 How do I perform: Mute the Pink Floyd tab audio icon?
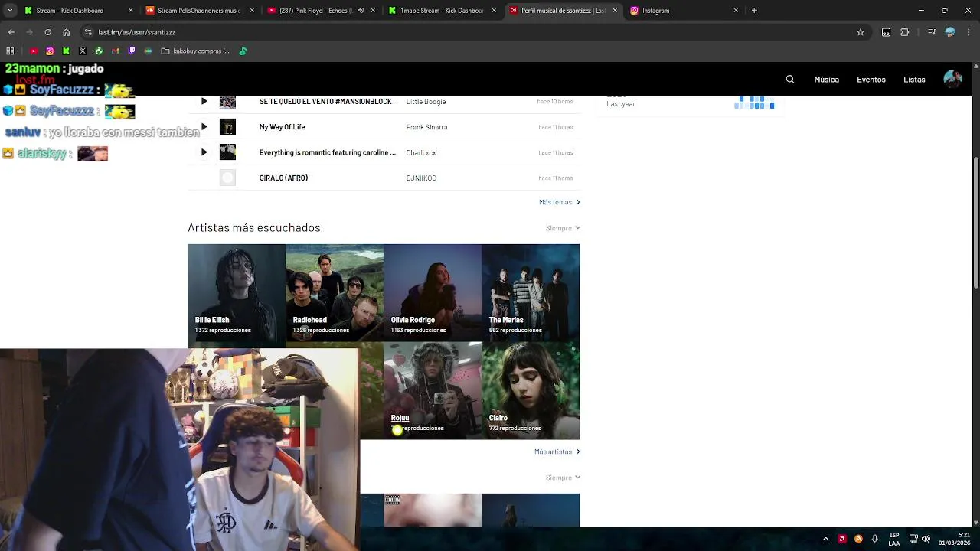(x=361, y=11)
